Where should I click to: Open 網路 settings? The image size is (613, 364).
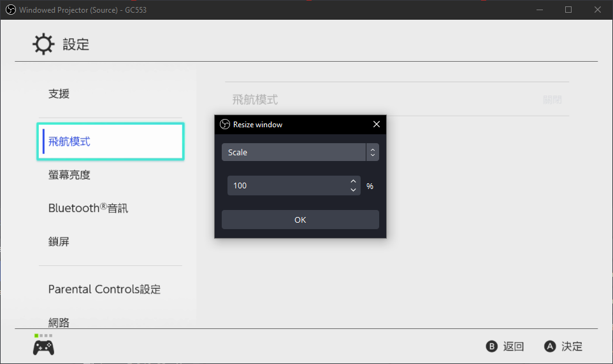pyautogui.click(x=59, y=322)
